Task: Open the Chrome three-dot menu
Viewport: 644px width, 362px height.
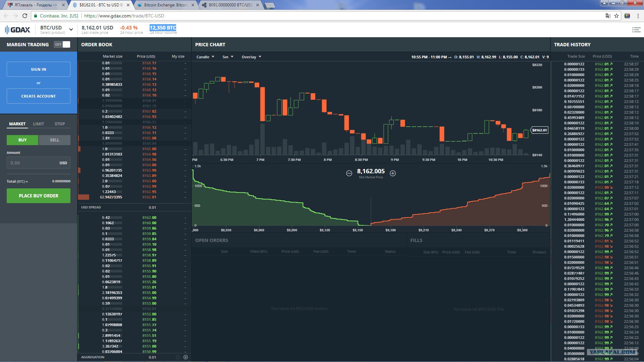Action: click(638, 16)
